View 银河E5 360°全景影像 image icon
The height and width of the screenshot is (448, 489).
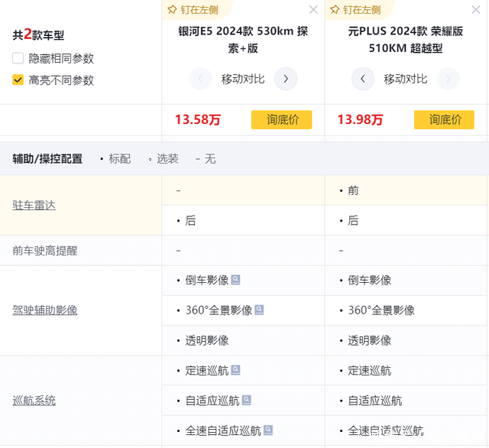(x=260, y=310)
